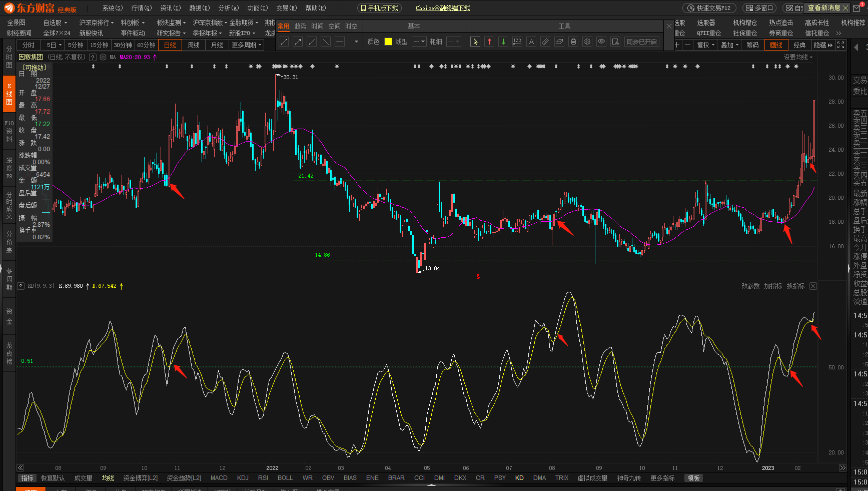Viewport: 868px width, 491px height.
Task: Click 改参数 for the KD indicator
Action: pyautogui.click(x=750, y=286)
